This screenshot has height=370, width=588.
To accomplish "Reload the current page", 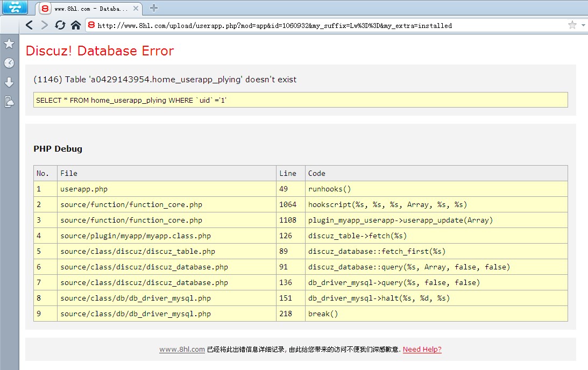I will pyautogui.click(x=60, y=25).
